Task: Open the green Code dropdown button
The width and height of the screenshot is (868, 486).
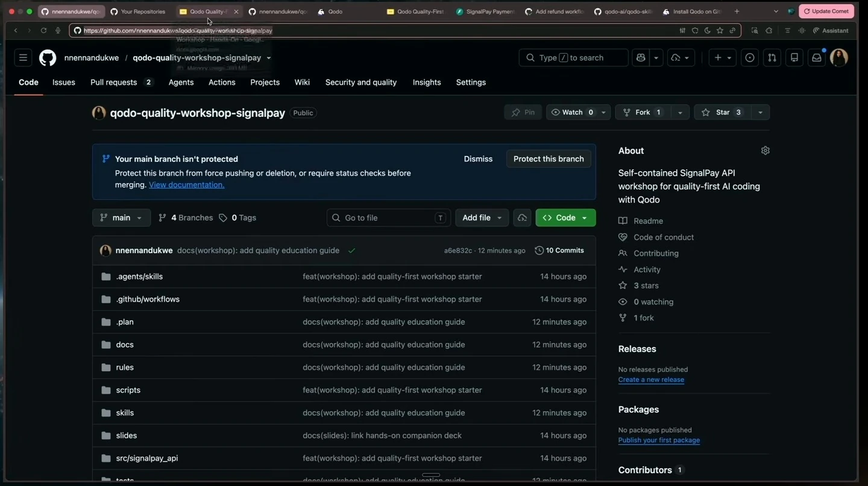Action: point(565,217)
